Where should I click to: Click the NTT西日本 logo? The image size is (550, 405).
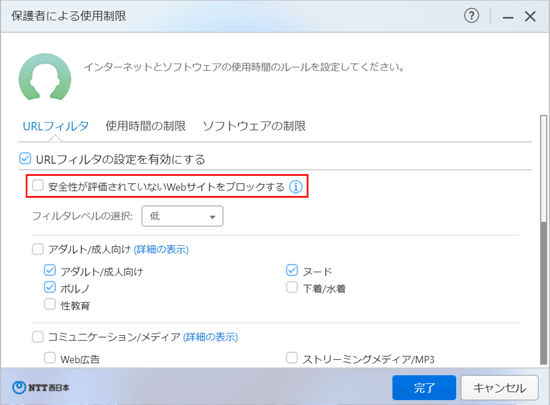(x=41, y=387)
